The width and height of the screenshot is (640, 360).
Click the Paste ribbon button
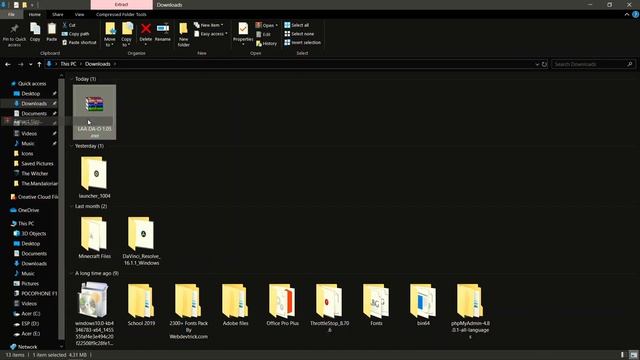click(x=51, y=33)
